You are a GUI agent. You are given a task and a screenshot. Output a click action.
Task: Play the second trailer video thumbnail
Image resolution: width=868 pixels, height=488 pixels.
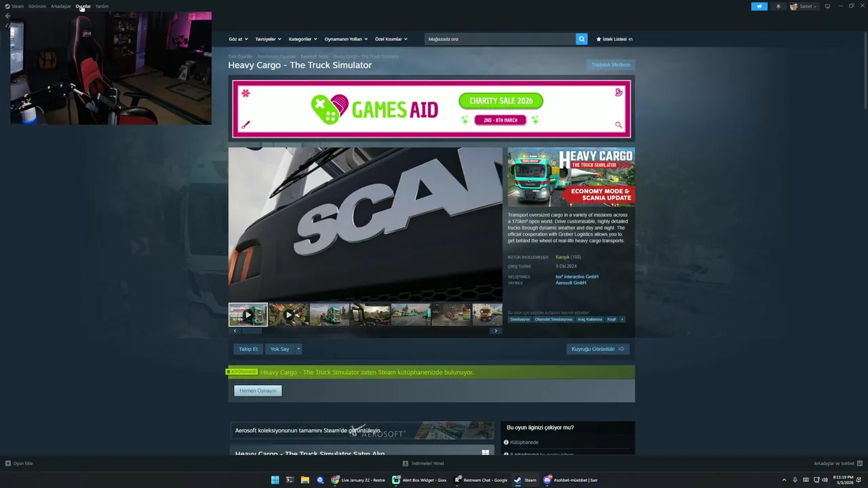(289, 314)
